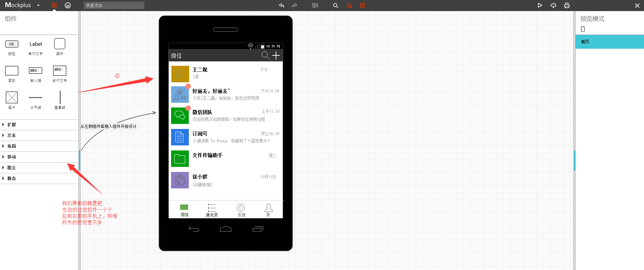Viewport: 644px width, 270px height.
Task: Select the red components cube icon
Action: pos(54,5)
